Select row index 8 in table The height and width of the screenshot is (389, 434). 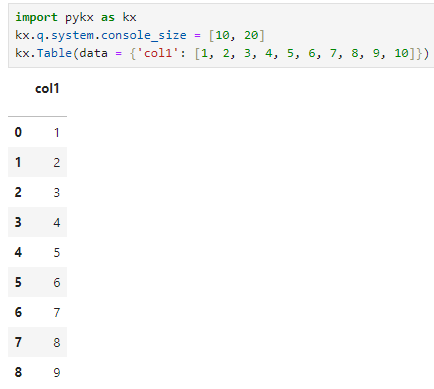pos(18,372)
